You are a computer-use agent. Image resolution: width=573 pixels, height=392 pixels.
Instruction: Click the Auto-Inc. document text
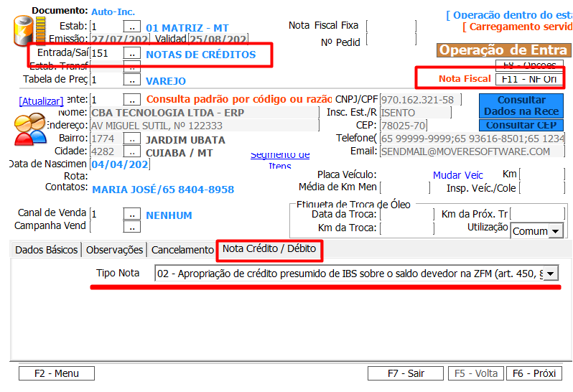click(113, 12)
